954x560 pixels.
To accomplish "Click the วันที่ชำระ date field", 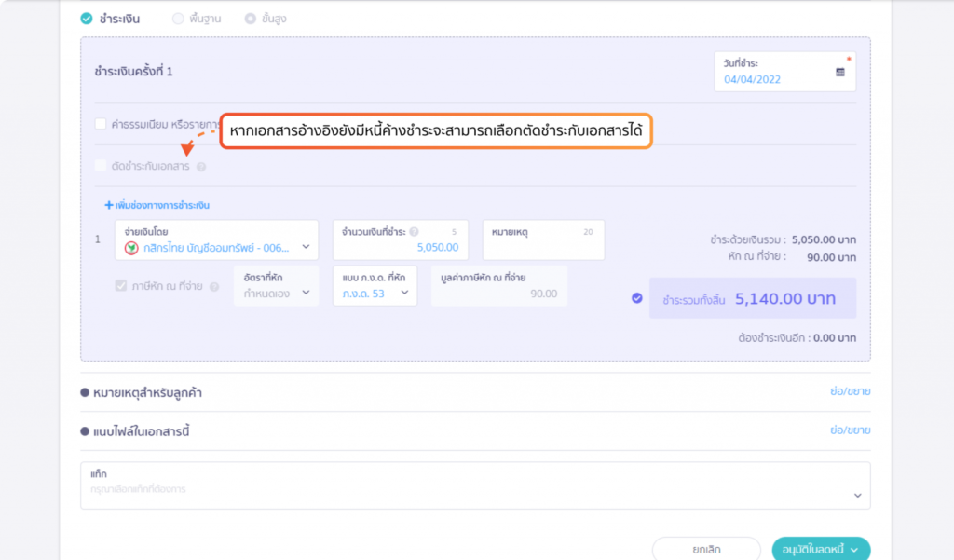I will [x=784, y=72].
